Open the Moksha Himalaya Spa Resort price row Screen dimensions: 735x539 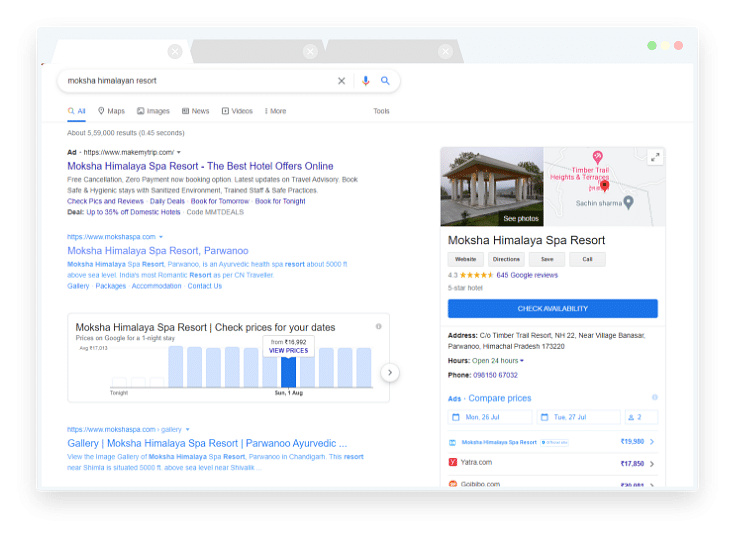[553, 442]
